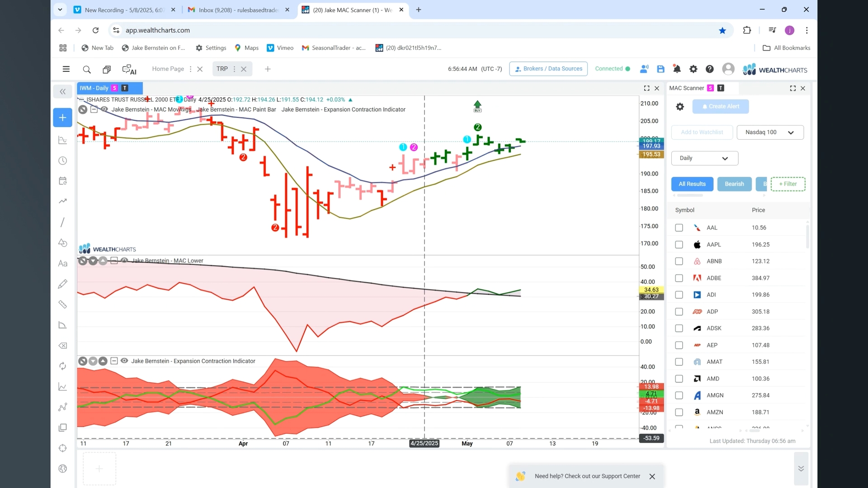Open the hamburger main menu
Screen dimensions: 868x488
(66, 69)
